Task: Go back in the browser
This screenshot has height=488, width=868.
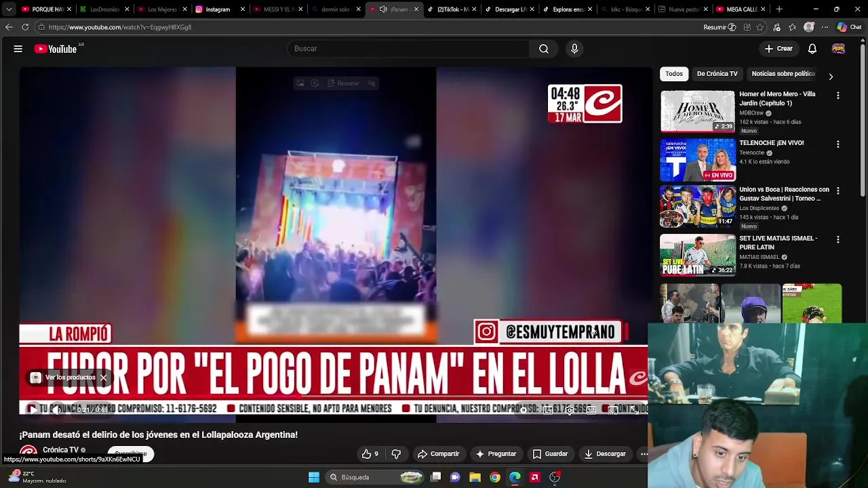Action: coord(8,27)
